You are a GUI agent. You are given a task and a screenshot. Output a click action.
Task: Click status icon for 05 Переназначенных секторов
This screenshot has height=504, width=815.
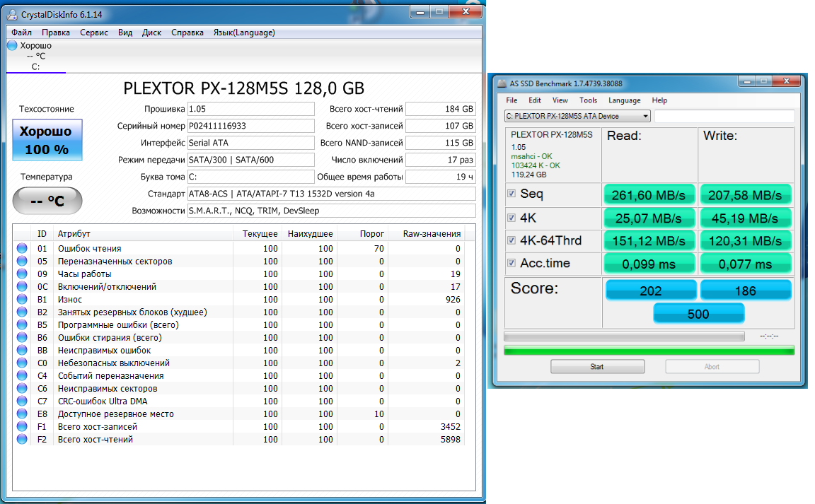click(x=22, y=261)
